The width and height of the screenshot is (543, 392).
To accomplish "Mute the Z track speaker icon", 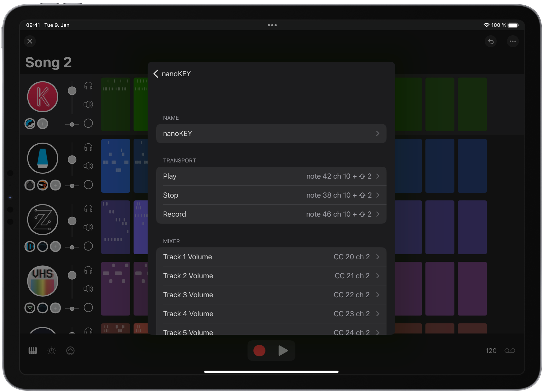I will (x=88, y=227).
